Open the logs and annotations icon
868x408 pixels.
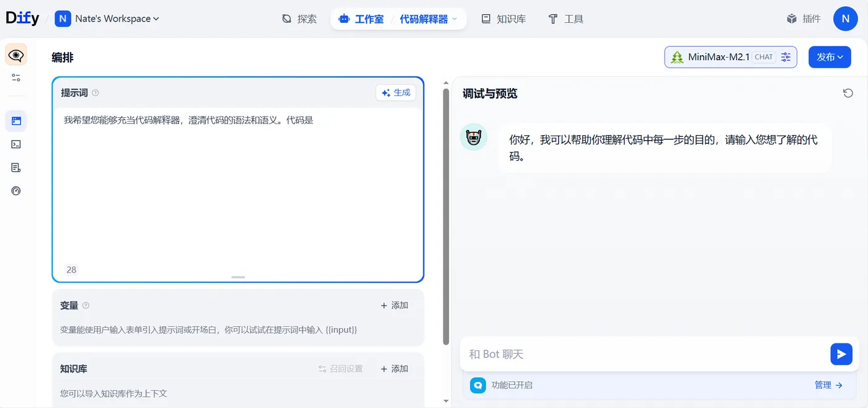point(16,167)
